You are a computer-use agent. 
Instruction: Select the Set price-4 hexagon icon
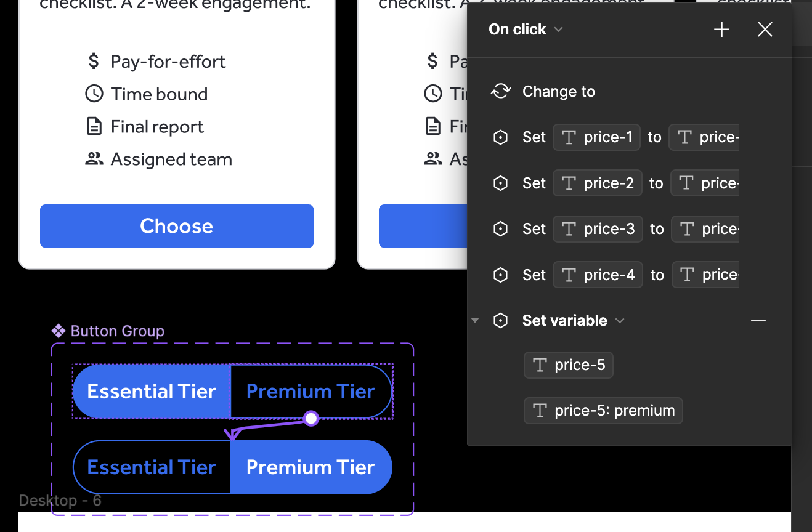tap(501, 275)
